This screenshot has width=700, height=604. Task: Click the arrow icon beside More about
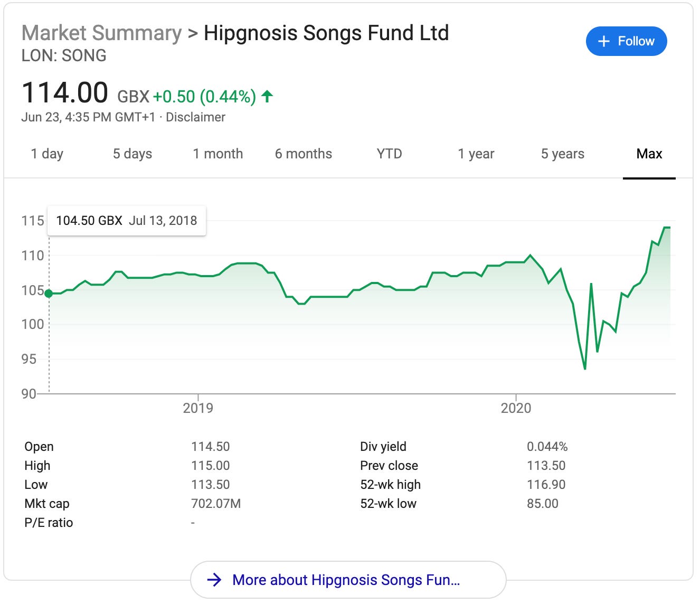pyautogui.click(x=214, y=580)
